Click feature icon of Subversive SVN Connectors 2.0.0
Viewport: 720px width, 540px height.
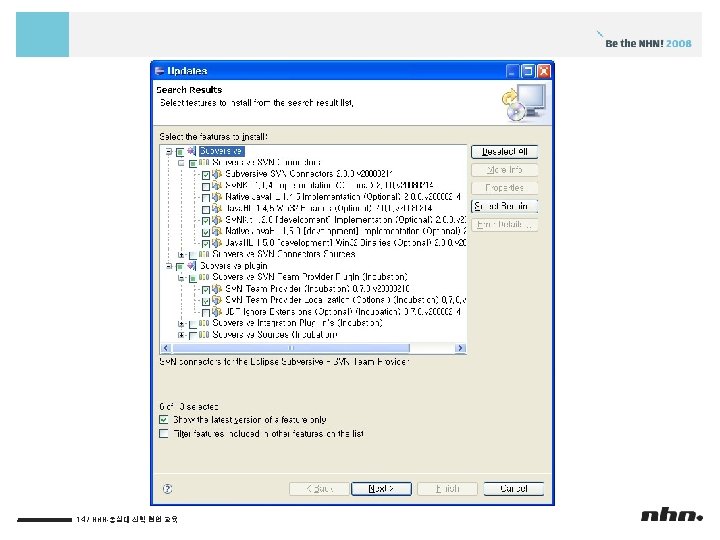click(217, 174)
